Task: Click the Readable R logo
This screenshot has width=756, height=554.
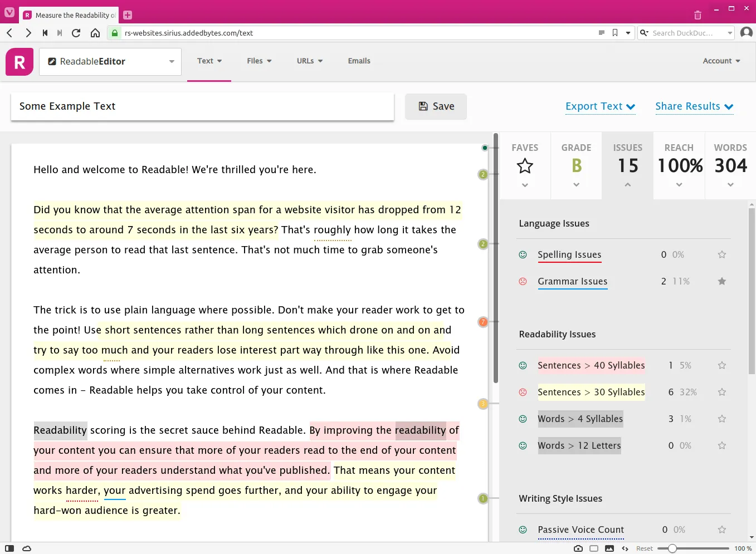Action: coord(19,62)
